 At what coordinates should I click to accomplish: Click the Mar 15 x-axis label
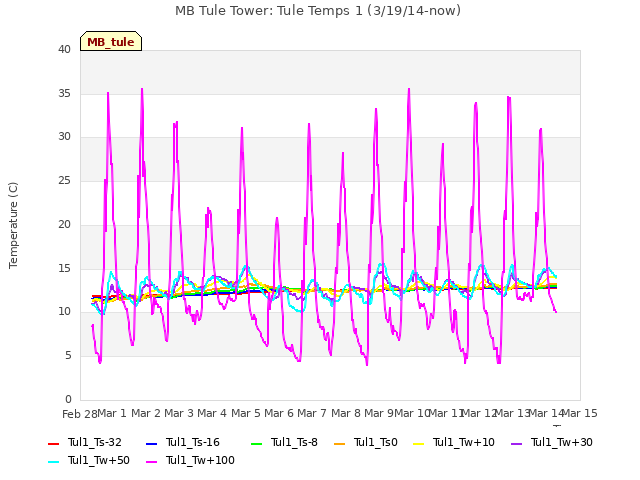click(580, 413)
